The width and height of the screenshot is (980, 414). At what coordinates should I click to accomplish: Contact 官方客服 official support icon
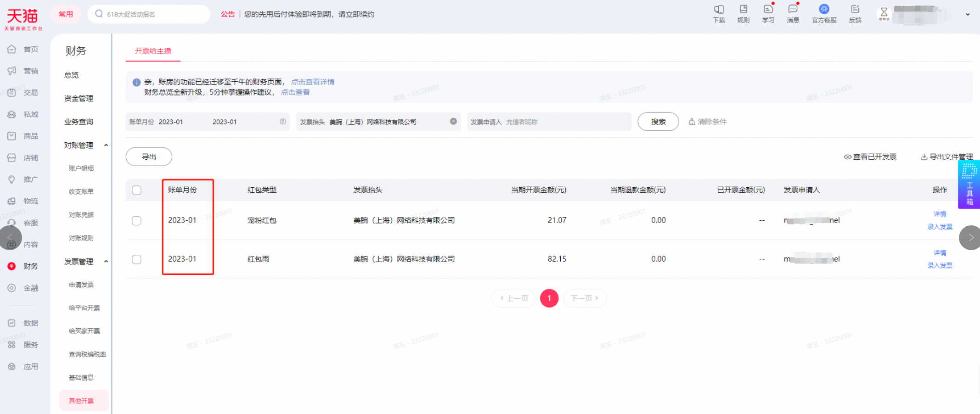point(824,9)
